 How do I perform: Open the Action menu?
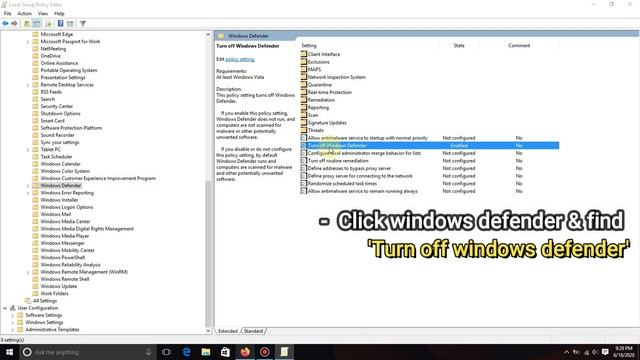point(24,13)
